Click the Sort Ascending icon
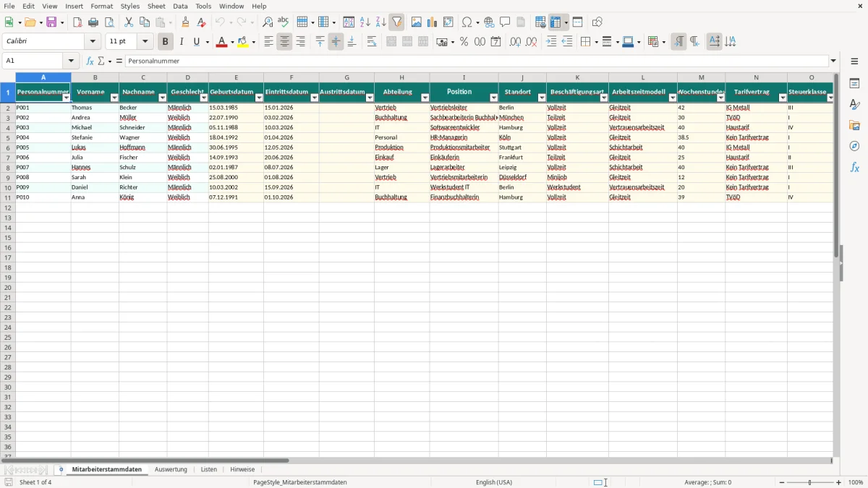Screen dimensions: 868x488 pos(365,22)
